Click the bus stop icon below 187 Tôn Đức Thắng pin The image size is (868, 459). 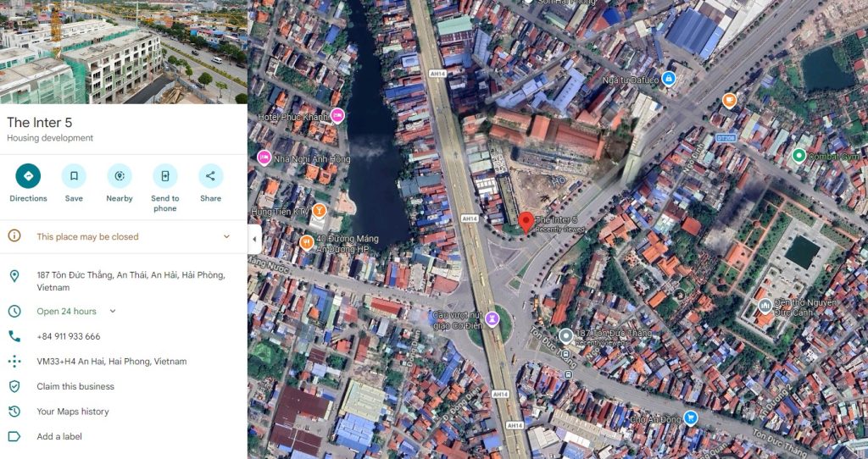[565, 354]
